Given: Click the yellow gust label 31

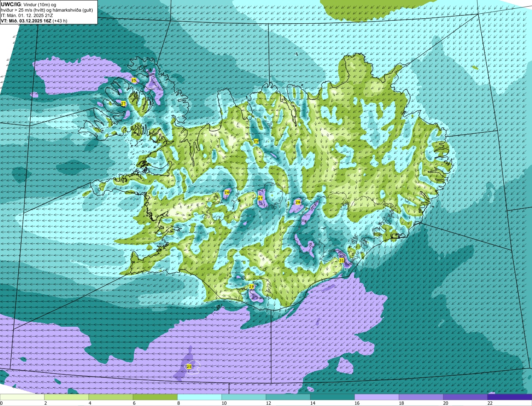Looking at the screenshot, I should point(342,260).
